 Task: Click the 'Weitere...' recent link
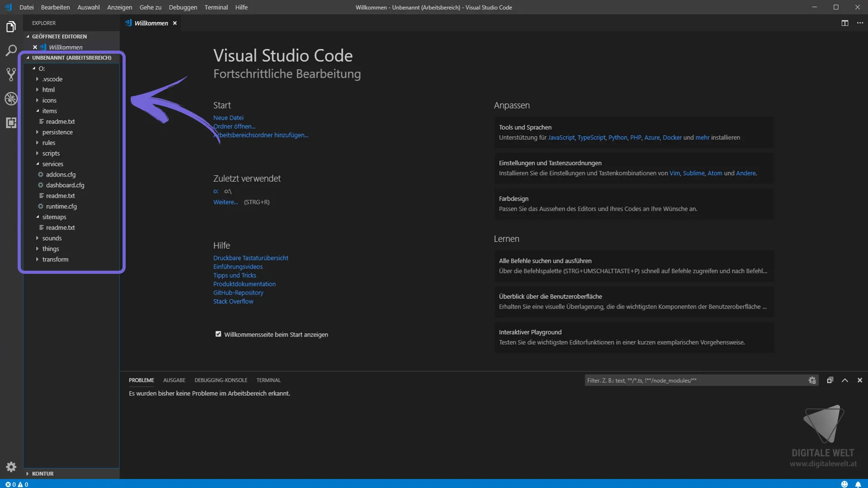[x=226, y=202]
